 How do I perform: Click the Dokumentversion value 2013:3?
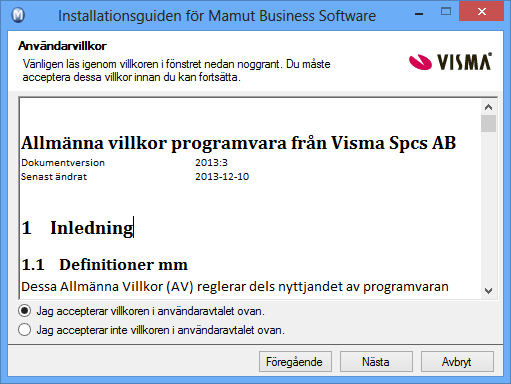[211, 162]
